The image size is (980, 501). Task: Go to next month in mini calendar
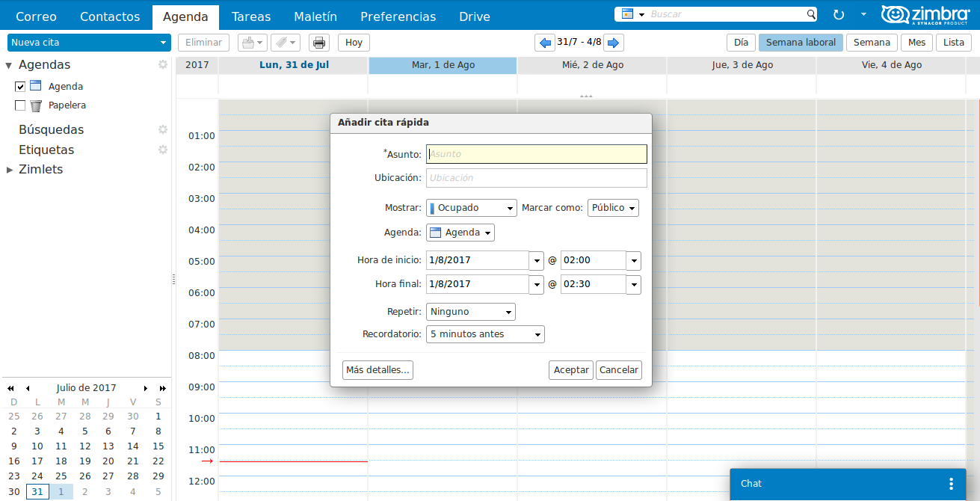click(x=146, y=388)
